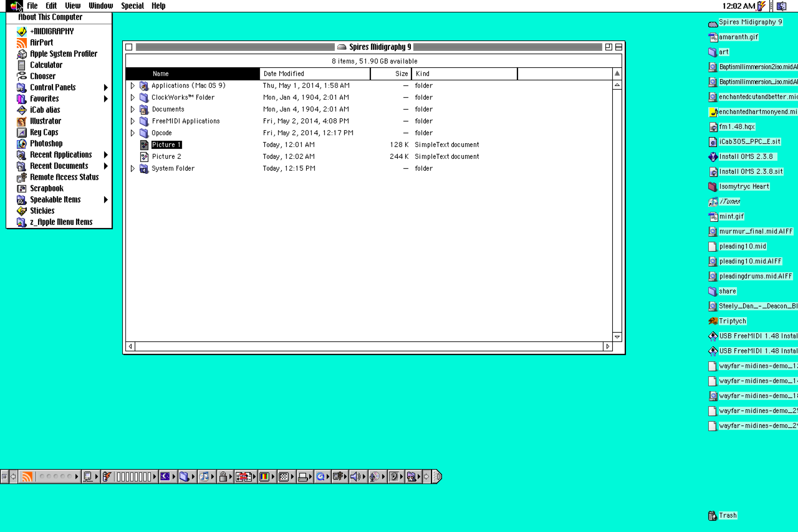Collapse control strip using end tab
Image resolution: width=798 pixels, height=532 pixels.
(x=437, y=477)
